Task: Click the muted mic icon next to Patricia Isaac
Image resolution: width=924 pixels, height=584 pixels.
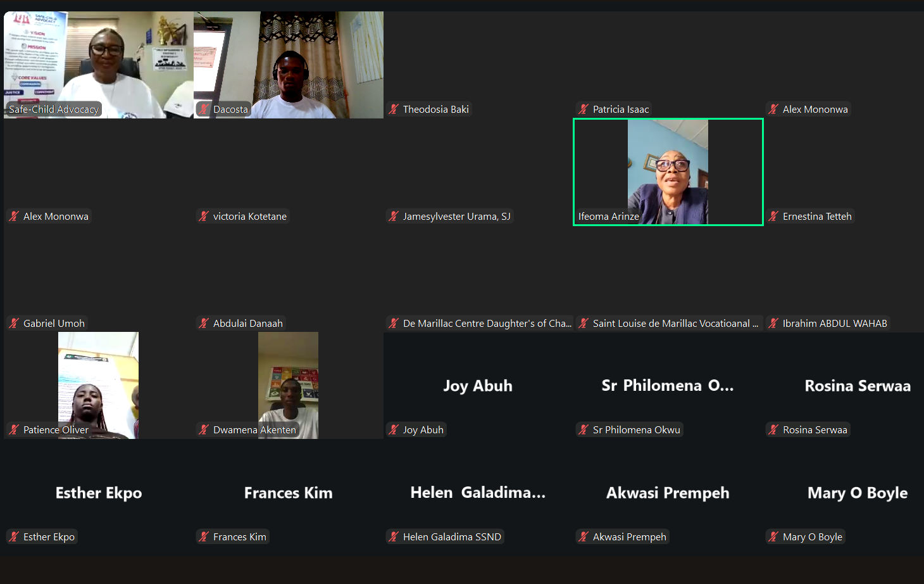Action: 584,110
